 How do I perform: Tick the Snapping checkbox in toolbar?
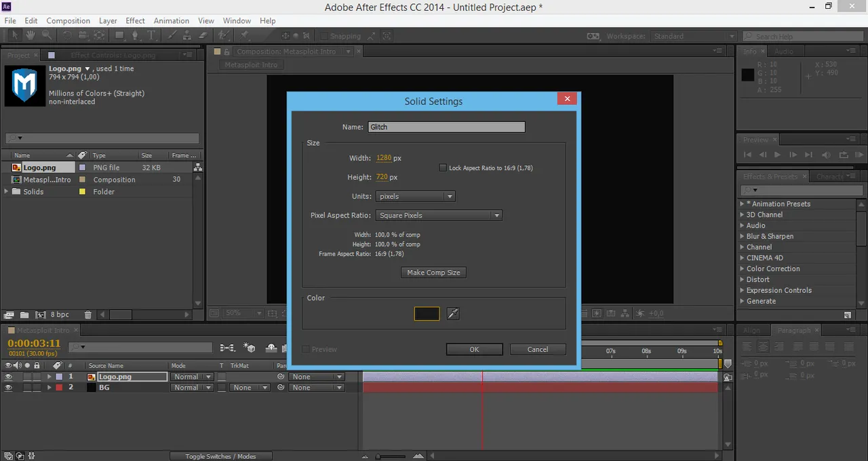(x=324, y=36)
